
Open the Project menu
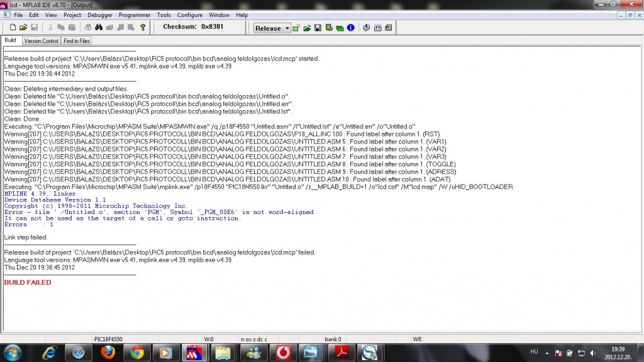(x=72, y=15)
